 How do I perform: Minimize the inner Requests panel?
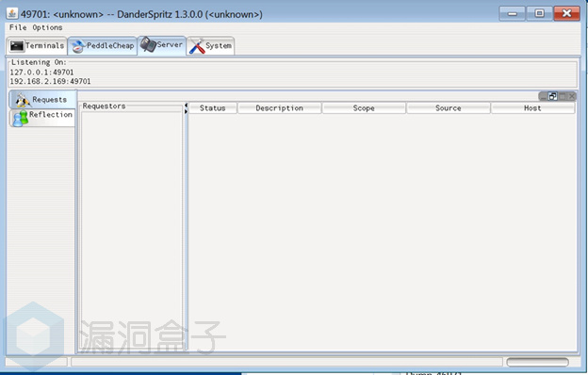point(544,96)
